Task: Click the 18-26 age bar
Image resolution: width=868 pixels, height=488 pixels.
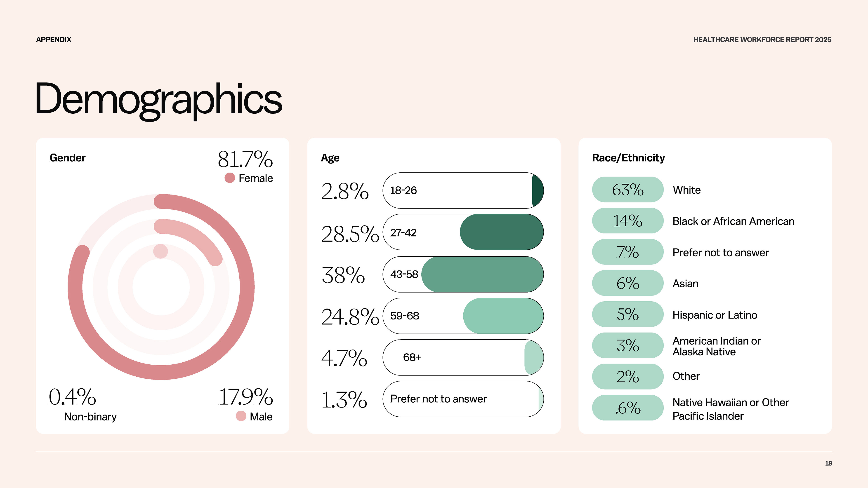Action: [x=463, y=191]
